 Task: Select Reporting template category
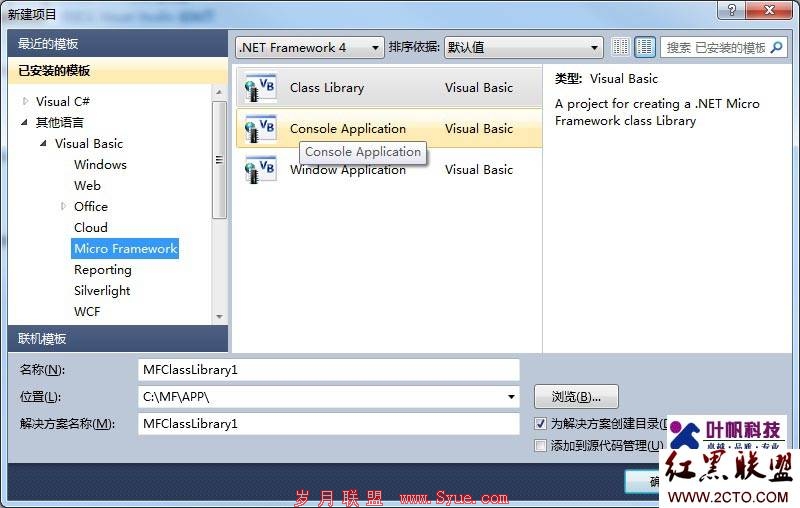point(103,269)
